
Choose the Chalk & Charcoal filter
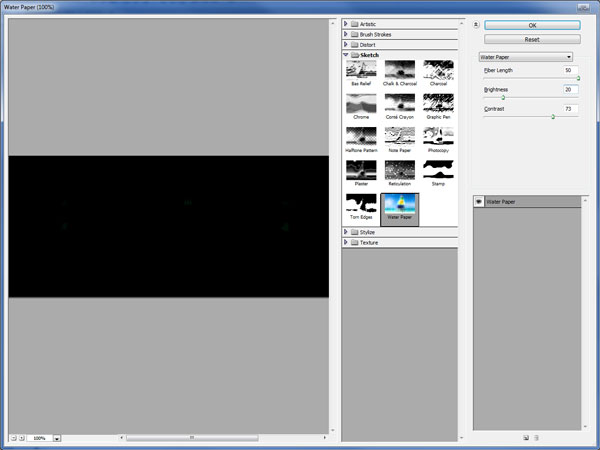[x=400, y=70]
